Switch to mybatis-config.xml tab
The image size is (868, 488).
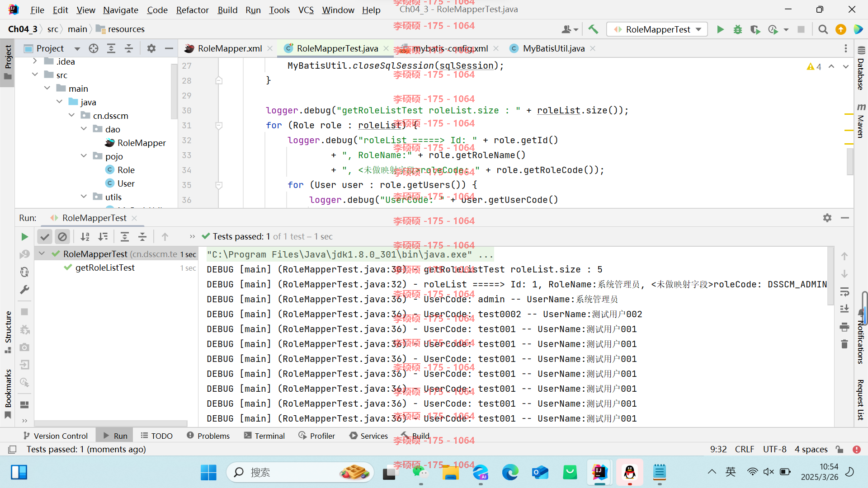pos(449,48)
